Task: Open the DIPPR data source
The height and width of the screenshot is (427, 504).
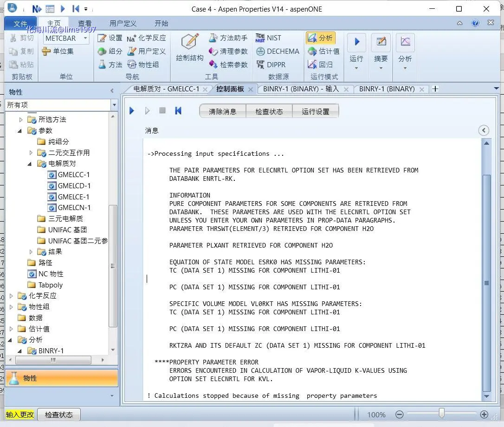Action: click(271, 64)
